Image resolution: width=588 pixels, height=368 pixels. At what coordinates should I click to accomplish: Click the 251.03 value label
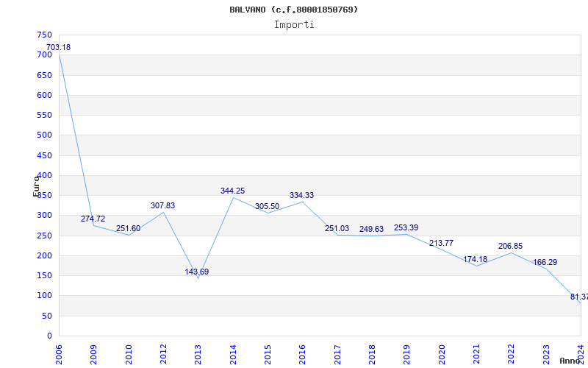click(x=337, y=228)
